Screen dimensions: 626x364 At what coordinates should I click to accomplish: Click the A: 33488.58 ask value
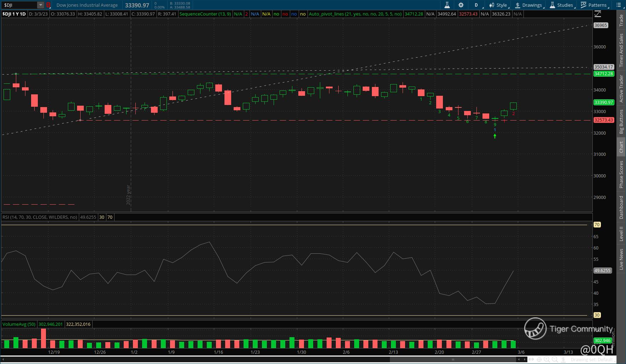tap(180, 7)
